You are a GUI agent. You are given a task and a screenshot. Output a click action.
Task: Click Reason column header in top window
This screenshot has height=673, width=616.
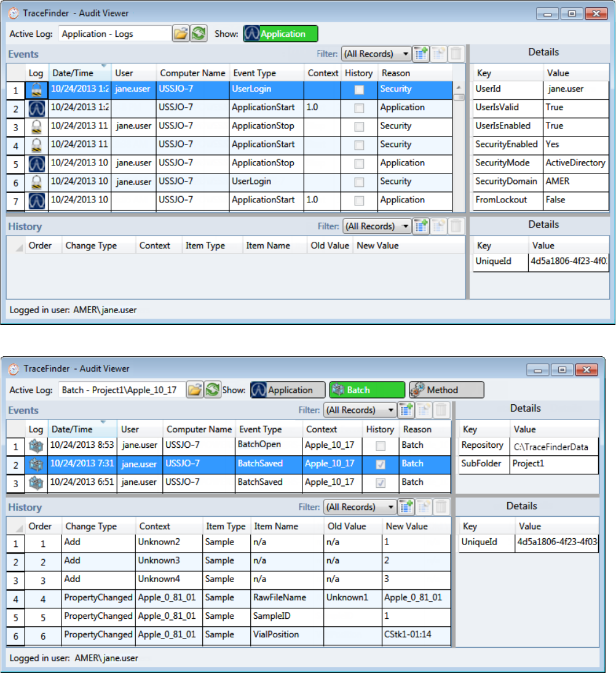415,73
